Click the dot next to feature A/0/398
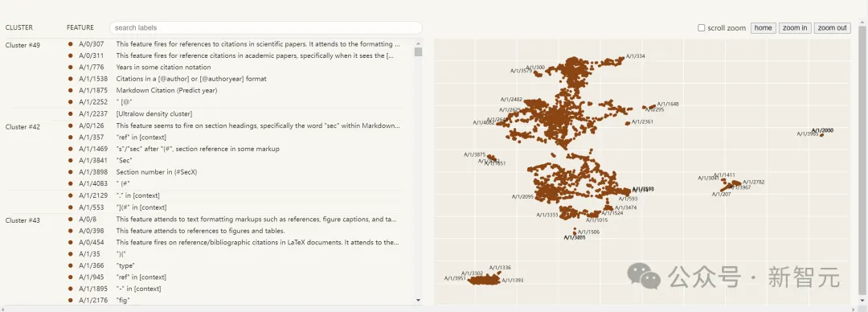 click(70, 231)
